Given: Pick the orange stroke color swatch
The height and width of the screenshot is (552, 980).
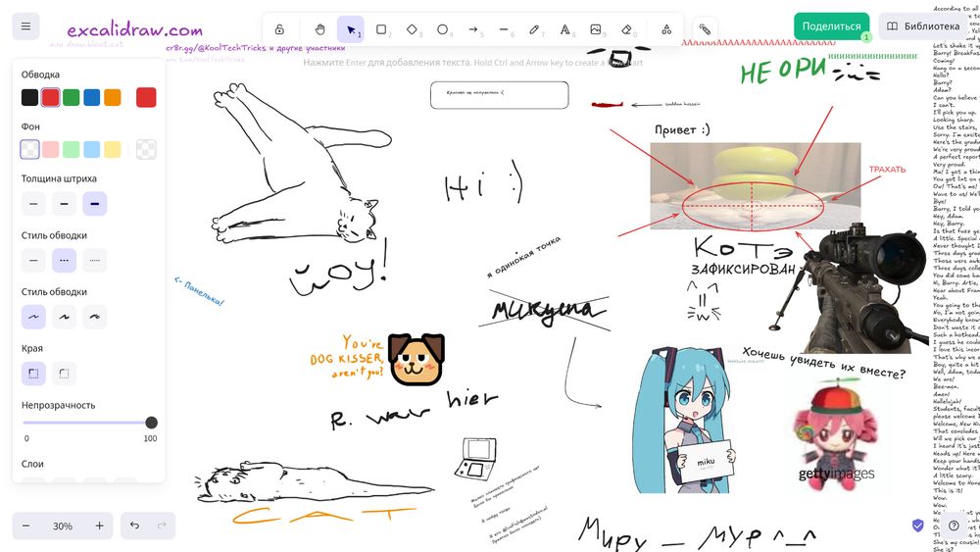Looking at the screenshot, I should (112, 97).
